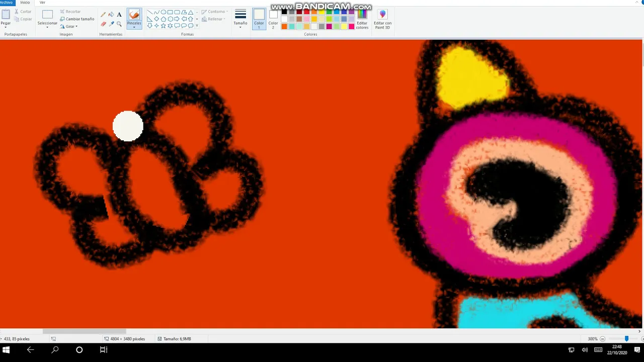This screenshot has width=644, height=362.
Task: Select the Pencil tool
Action: 103,15
